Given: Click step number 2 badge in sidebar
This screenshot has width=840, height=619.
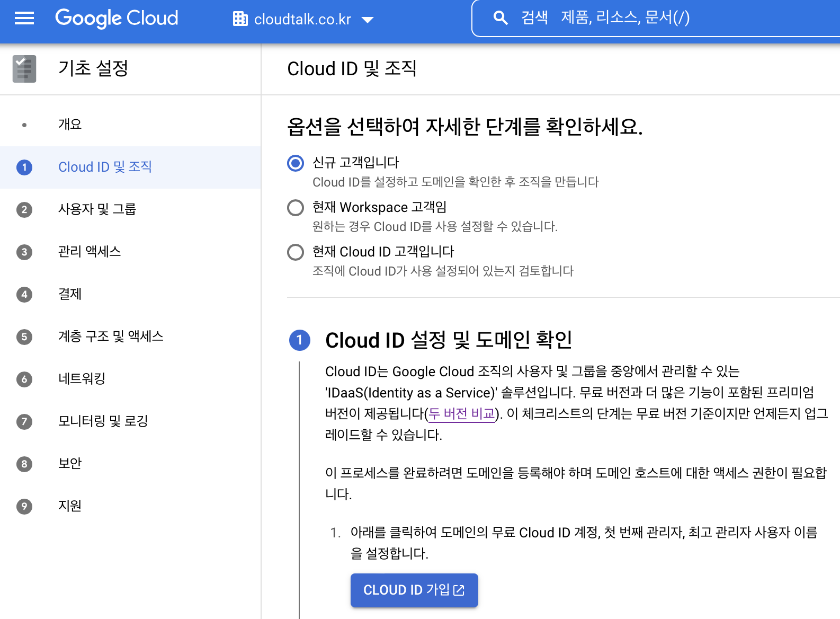Looking at the screenshot, I should pos(24,210).
